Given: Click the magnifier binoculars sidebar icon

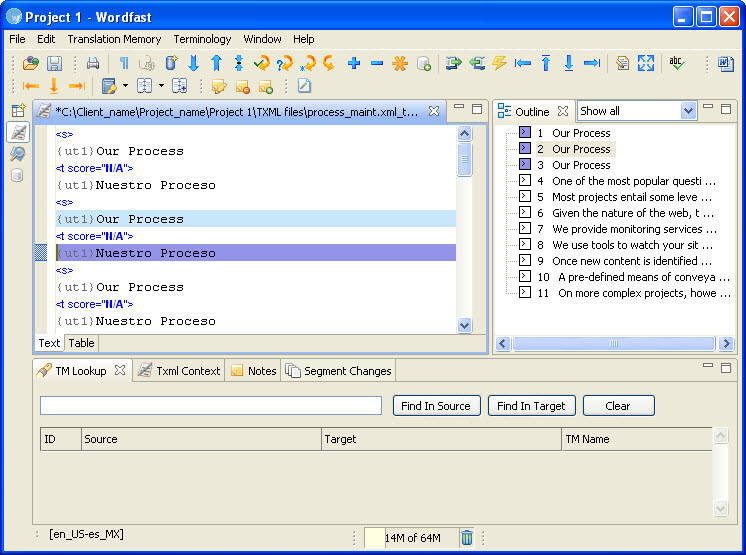Looking at the screenshot, I should (x=18, y=154).
